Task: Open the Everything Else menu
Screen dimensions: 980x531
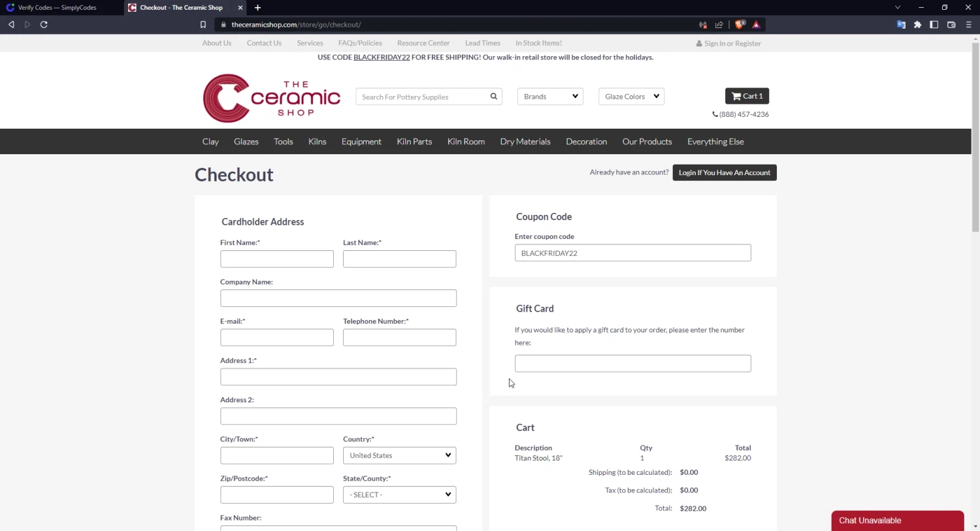Action: click(715, 142)
